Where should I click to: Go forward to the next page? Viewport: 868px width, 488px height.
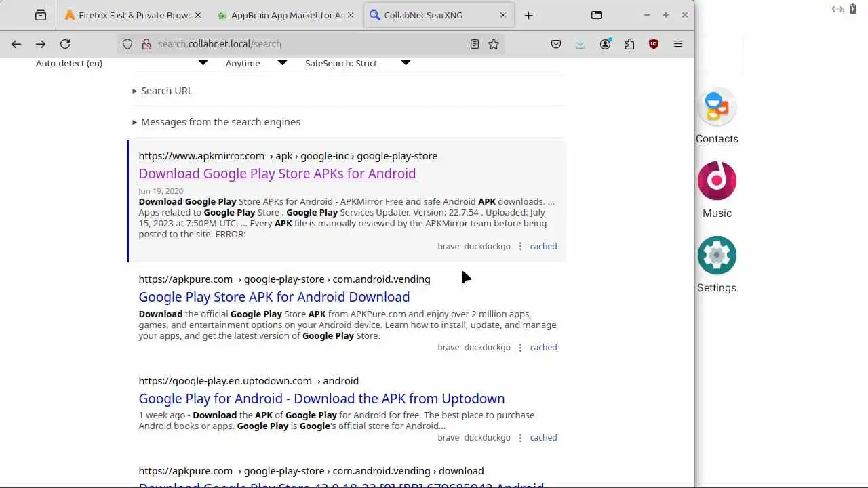[41, 44]
